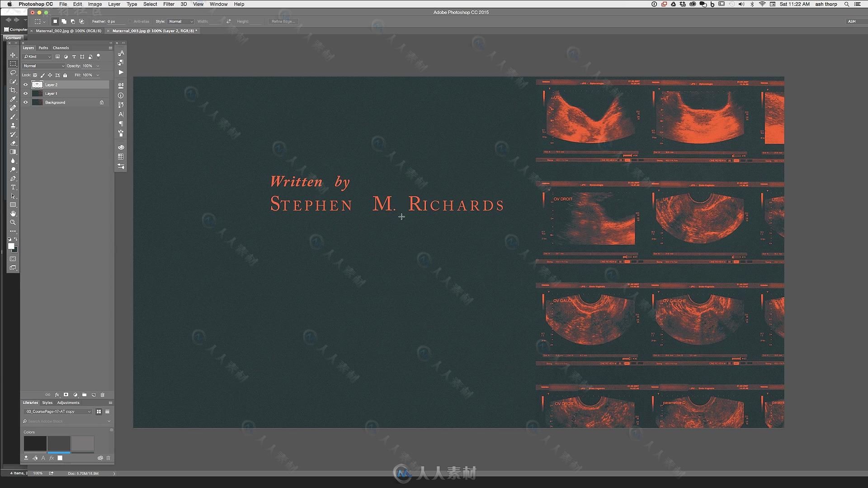Select the Blur tool

tap(13, 161)
